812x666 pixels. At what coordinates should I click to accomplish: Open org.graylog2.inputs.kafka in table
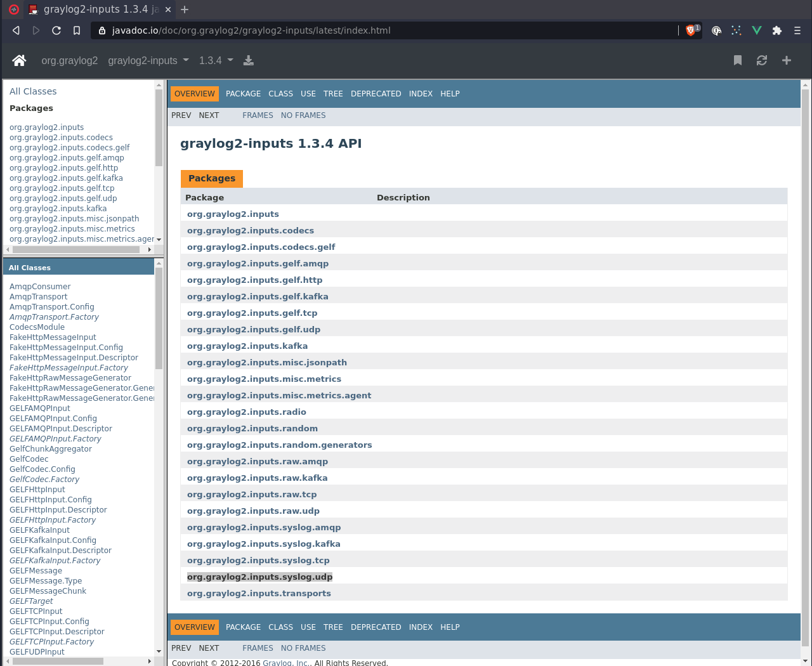pyautogui.click(x=247, y=346)
